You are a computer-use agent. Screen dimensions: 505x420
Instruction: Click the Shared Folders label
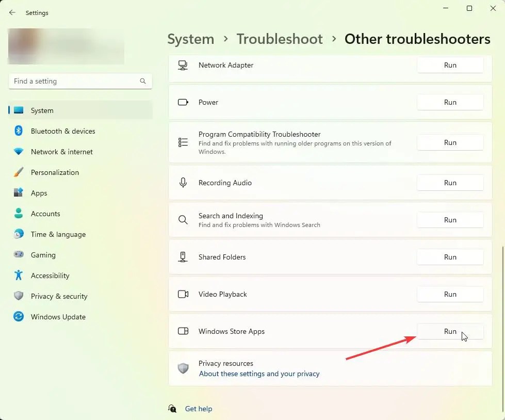pos(222,257)
